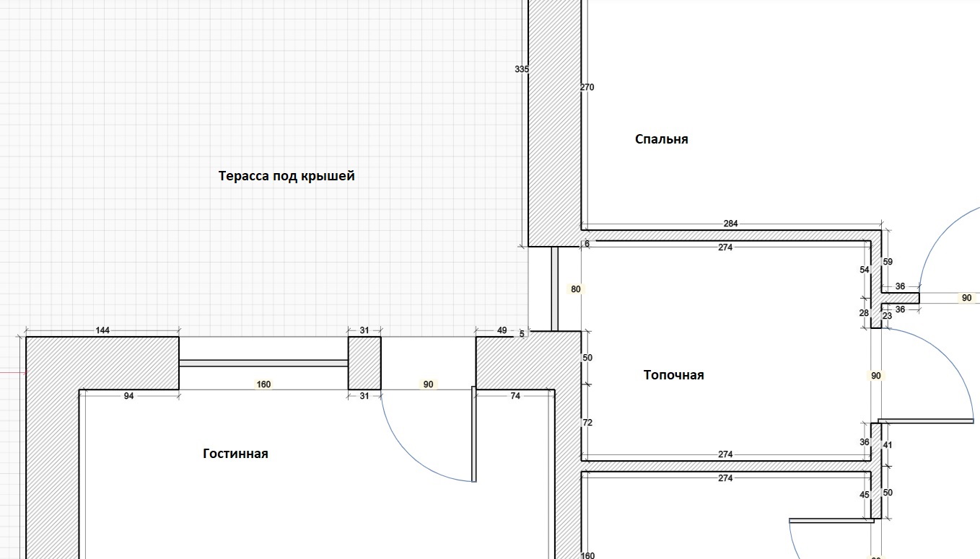
Task: Click the 284 dimension above the Топочная wall
Action: pos(730,224)
